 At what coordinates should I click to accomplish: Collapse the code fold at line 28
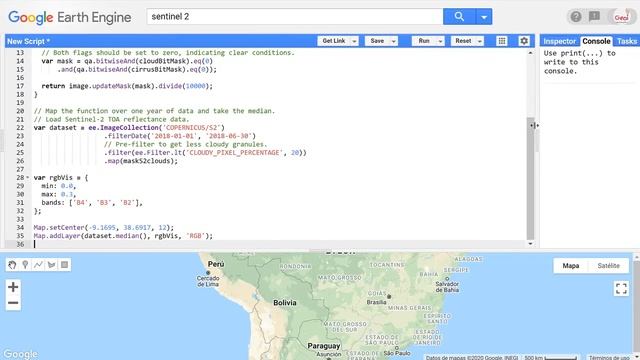click(x=28, y=178)
